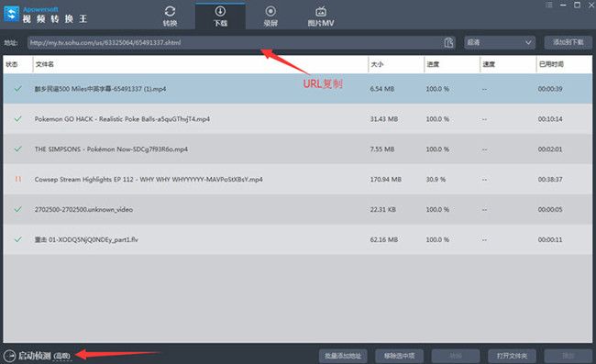Screen dimensions: 596x364
Task: Open the menu list icon in title bar
Action: point(548,5)
